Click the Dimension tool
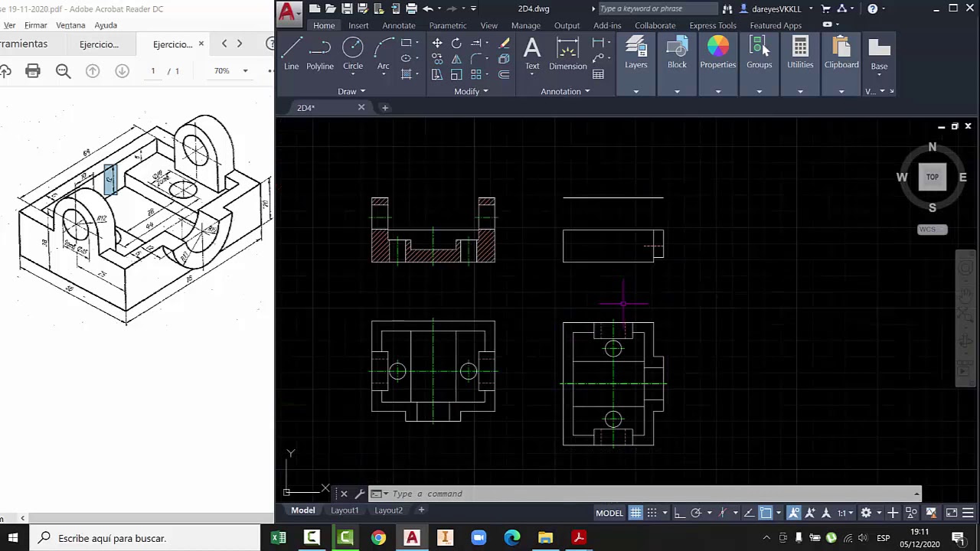The image size is (980, 551). tap(567, 54)
